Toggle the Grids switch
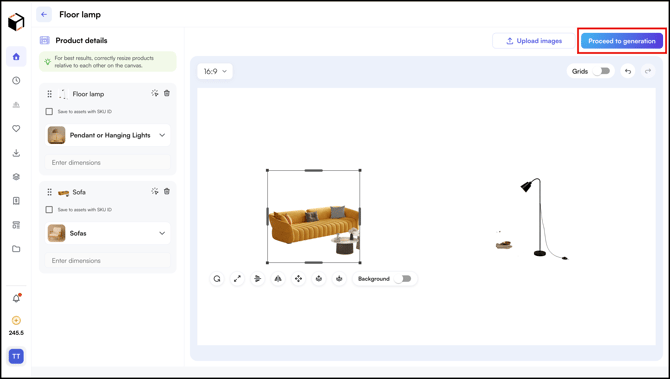 click(x=602, y=71)
